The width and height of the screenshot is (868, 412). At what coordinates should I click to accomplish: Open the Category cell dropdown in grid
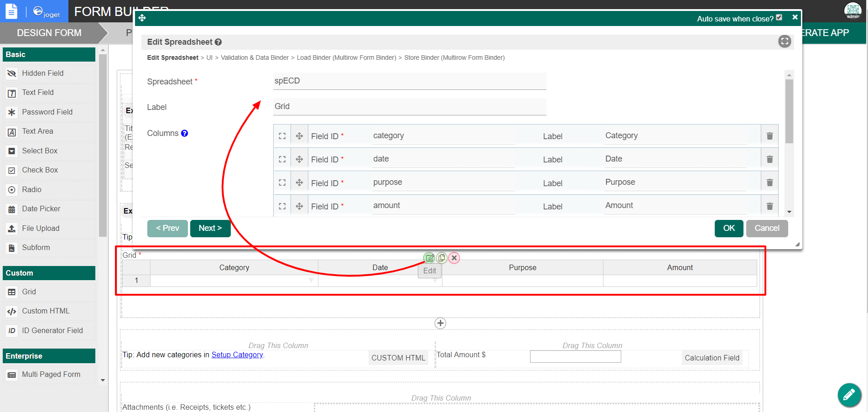pyautogui.click(x=311, y=281)
